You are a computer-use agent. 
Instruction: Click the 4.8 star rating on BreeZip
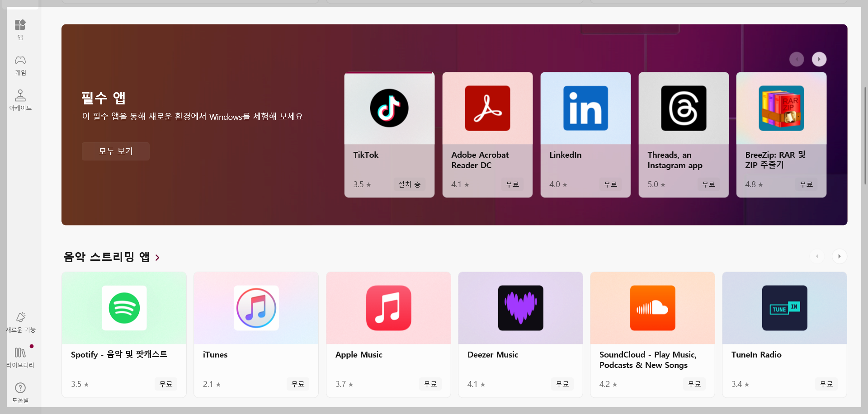tap(754, 184)
